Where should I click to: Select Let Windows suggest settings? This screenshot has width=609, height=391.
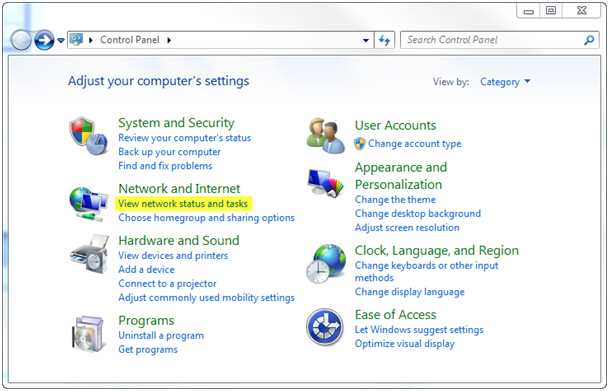pos(419,330)
